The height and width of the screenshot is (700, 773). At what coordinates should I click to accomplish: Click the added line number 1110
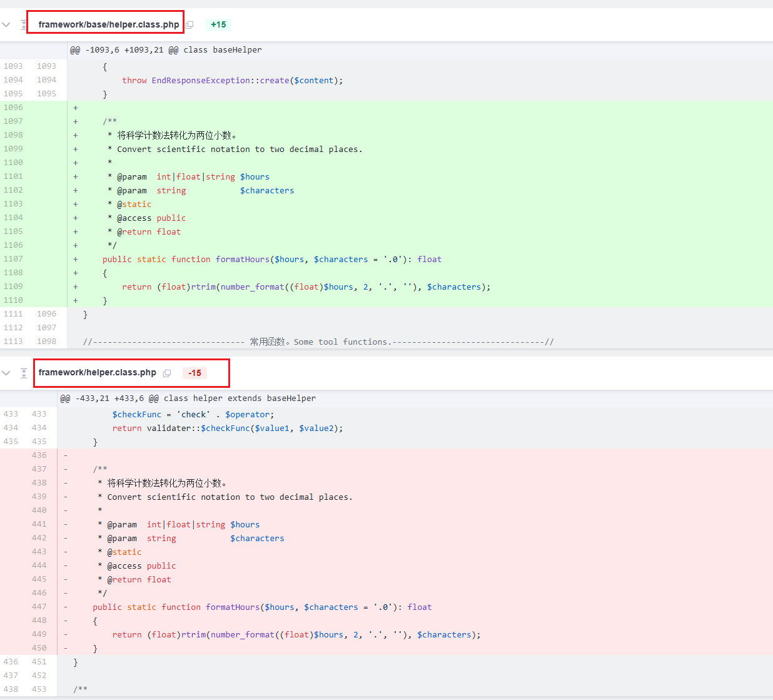pyautogui.click(x=13, y=300)
